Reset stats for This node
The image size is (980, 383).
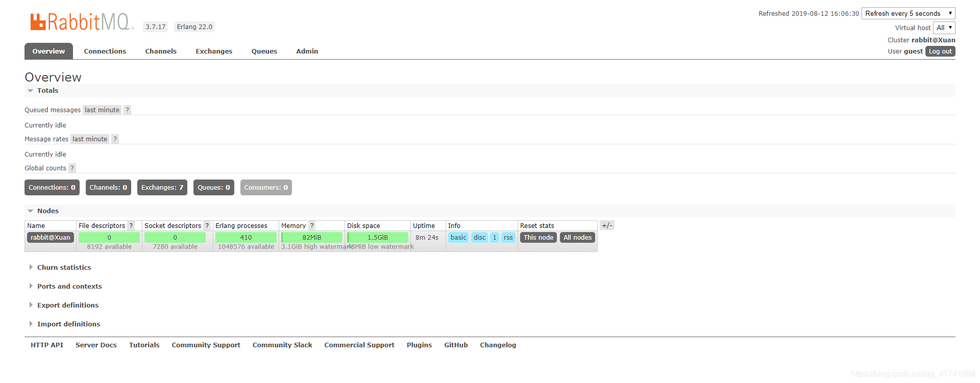click(538, 237)
